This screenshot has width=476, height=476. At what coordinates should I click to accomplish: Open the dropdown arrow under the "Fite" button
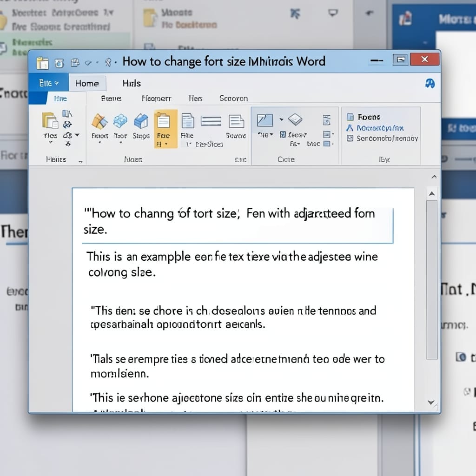pos(166,144)
